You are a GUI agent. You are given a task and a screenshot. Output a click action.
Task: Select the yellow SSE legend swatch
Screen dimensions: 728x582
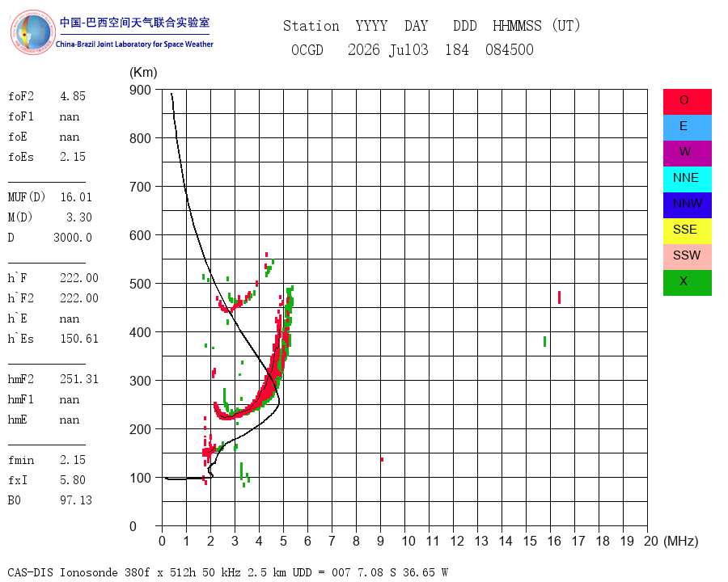(x=687, y=231)
